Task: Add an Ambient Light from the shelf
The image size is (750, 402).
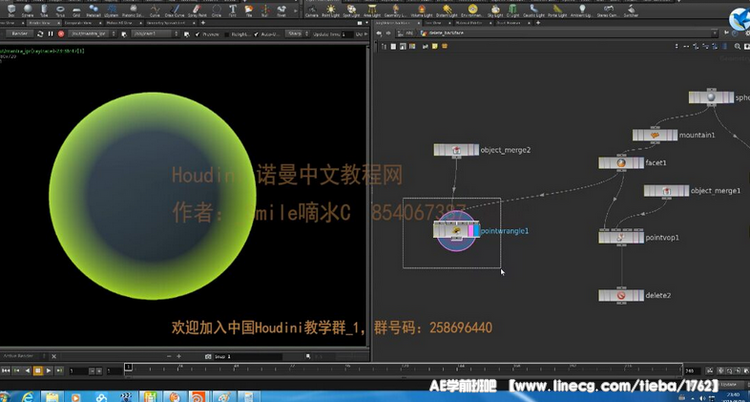Action: pos(582,10)
